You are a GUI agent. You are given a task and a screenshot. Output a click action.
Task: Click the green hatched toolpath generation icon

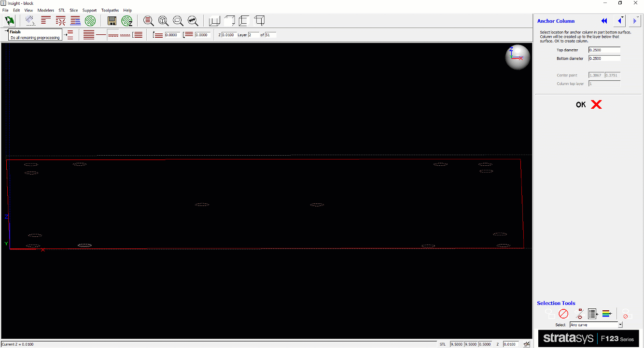pos(91,20)
